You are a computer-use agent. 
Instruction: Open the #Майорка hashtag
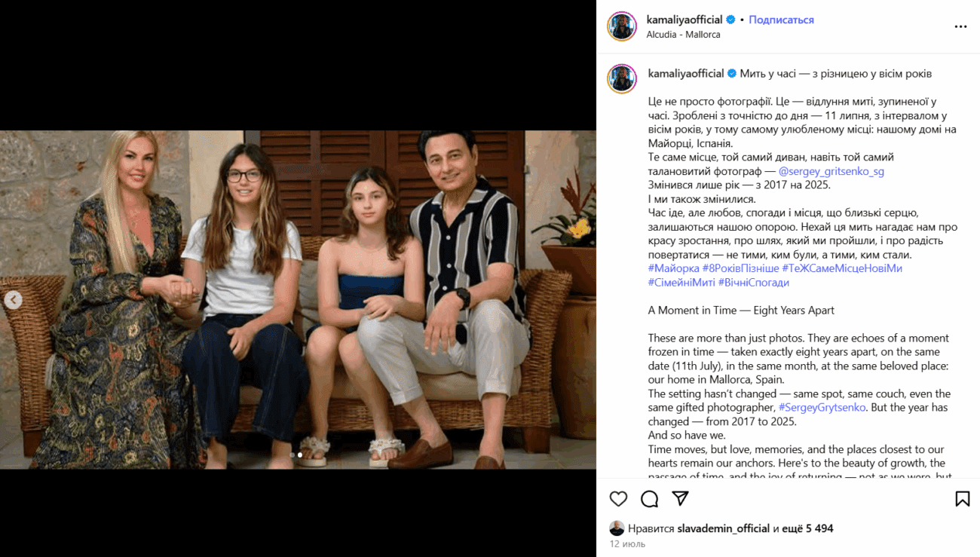[x=674, y=268]
